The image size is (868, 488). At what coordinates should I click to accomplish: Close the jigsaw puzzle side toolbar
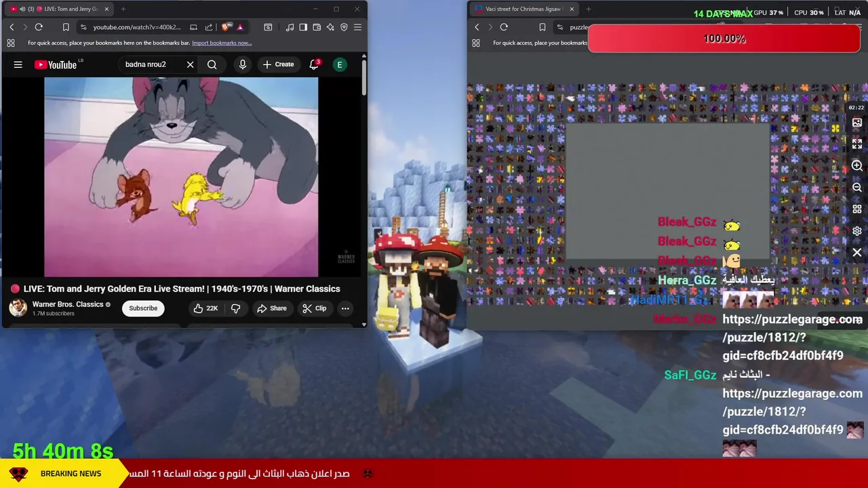[x=857, y=253]
